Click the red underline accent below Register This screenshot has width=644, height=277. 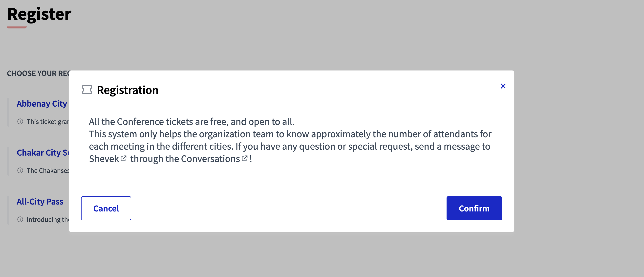(x=17, y=27)
